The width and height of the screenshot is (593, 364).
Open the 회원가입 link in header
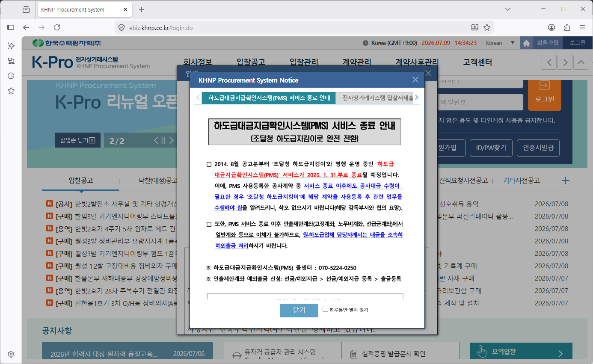point(548,43)
